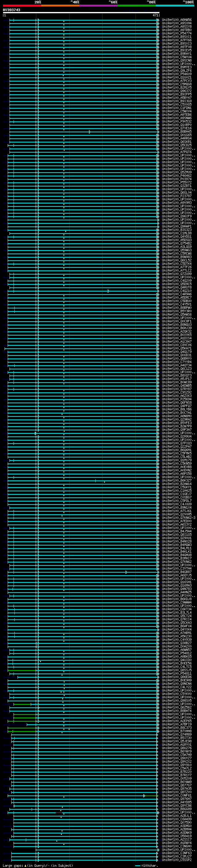Image resolution: width=197 pixels, height=868 pixels.
Task: Select hit label UniRef100_B7R220
Action: 177,772
